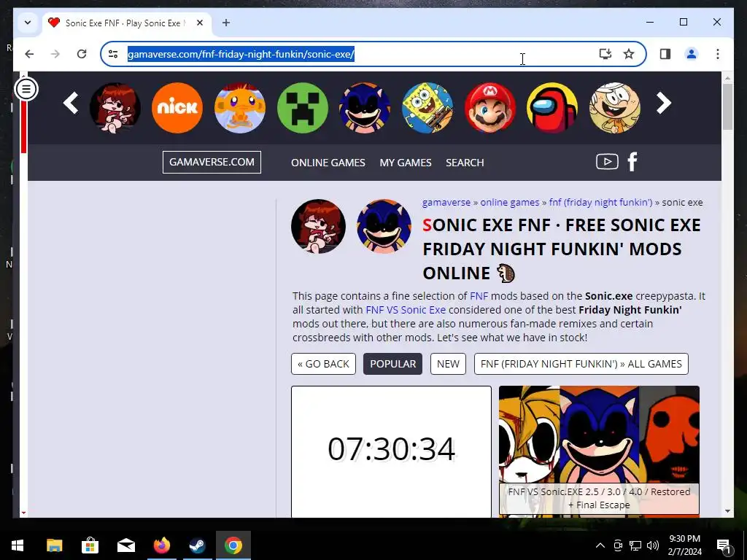Click the address bar URL

[241, 54]
